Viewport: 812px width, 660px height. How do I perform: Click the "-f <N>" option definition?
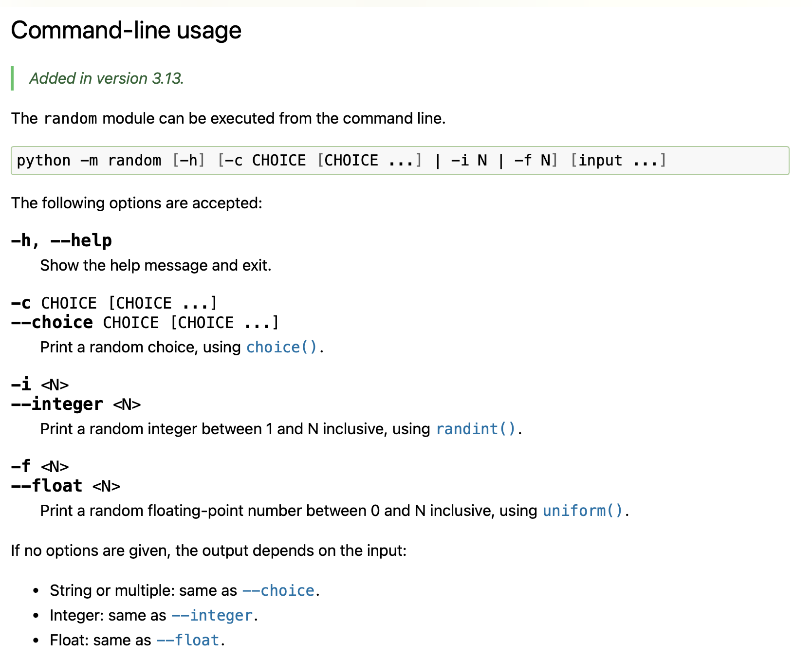[40, 467]
